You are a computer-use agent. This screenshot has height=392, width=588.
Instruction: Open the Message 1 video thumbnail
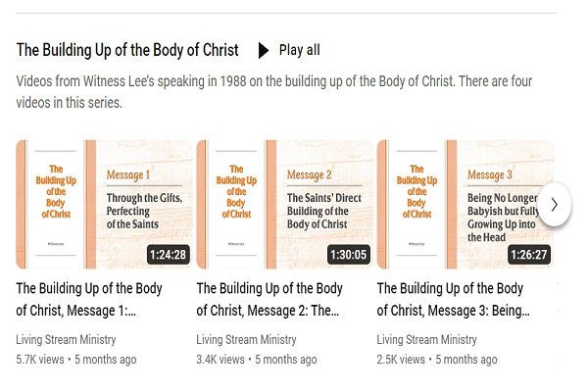pyautogui.click(x=104, y=205)
